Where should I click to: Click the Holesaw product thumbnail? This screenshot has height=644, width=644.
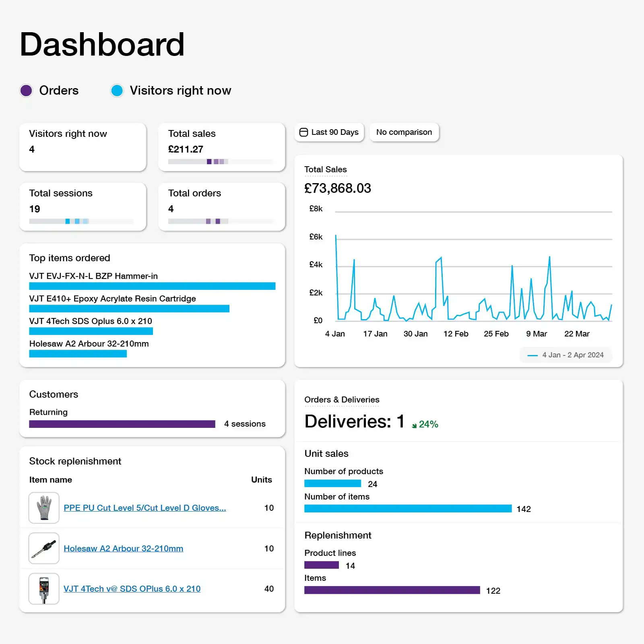pyautogui.click(x=43, y=548)
